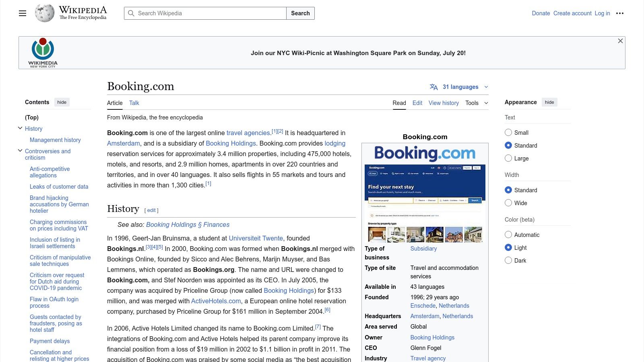This screenshot has height=362, width=644.
Task: Open the View history tab
Action: pyautogui.click(x=444, y=103)
